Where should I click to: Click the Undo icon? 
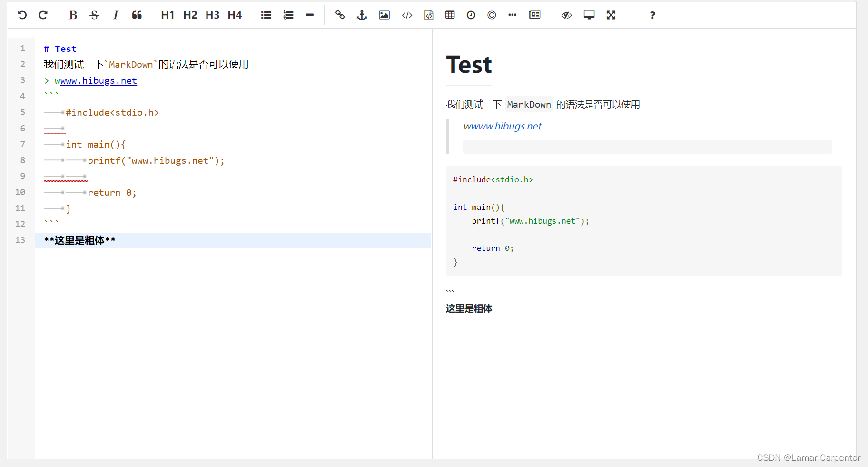(x=22, y=15)
